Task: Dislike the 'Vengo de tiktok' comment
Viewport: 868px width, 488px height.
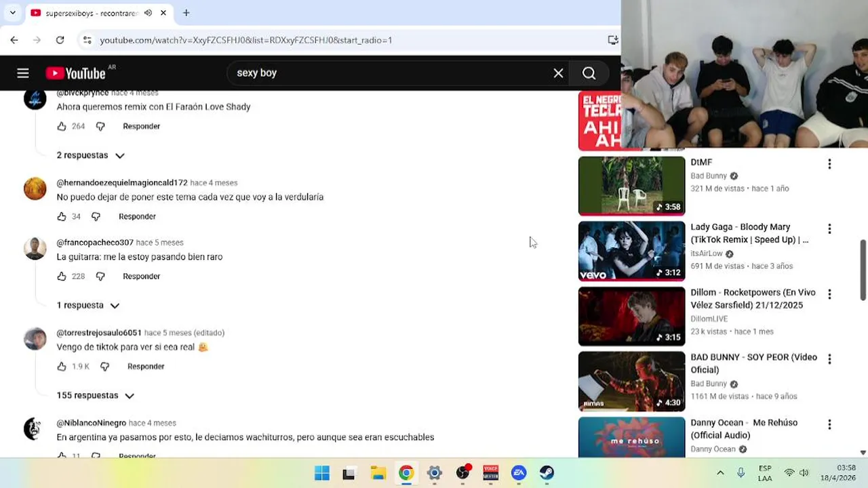Action: [104, 366]
